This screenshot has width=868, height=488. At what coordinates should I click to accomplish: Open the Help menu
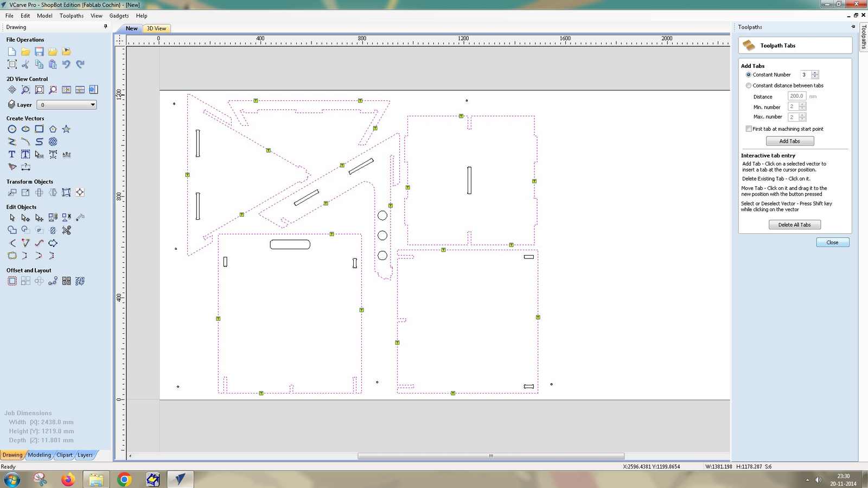[142, 16]
